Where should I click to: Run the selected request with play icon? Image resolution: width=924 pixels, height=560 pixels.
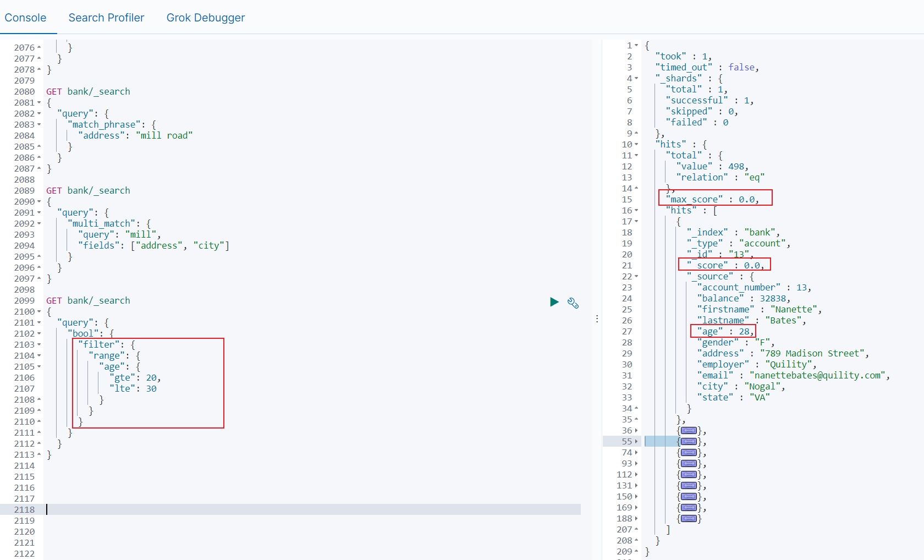[x=554, y=302]
